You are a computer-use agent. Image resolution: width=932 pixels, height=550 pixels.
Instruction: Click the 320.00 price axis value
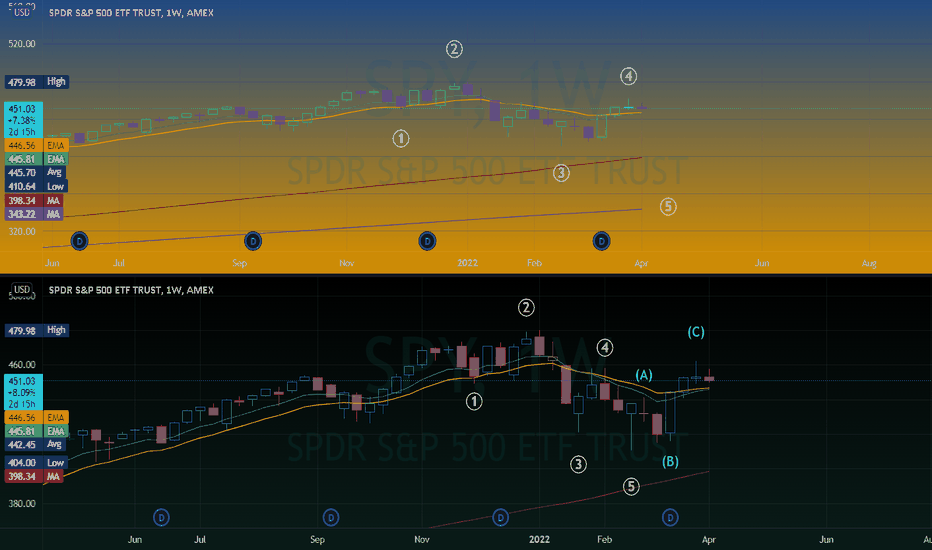point(22,232)
